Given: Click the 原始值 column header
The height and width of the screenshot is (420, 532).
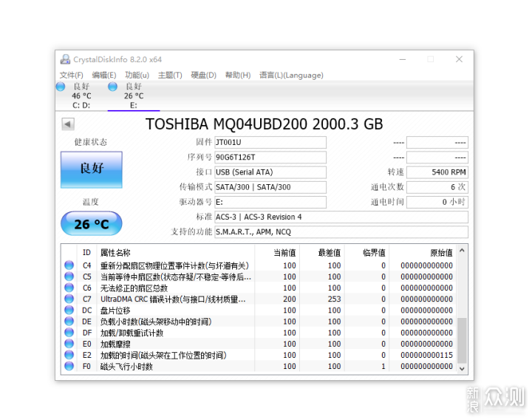Looking at the screenshot, I should coord(423,253).
